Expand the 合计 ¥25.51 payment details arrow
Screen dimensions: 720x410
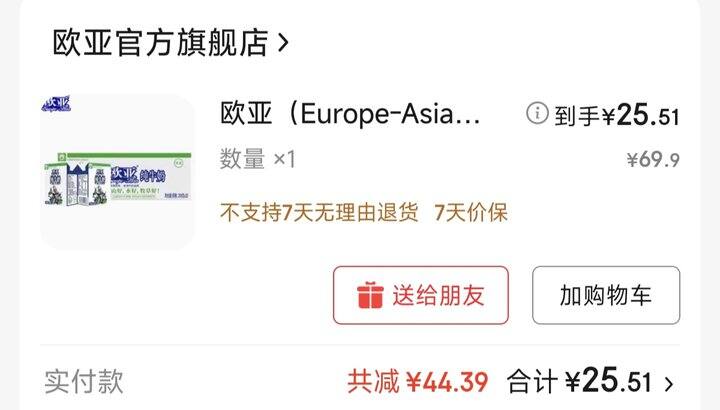click(669, 383)
